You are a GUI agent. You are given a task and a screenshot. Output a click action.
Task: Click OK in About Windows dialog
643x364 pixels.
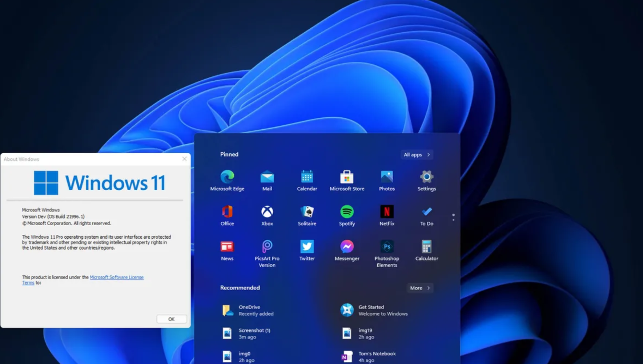(x=172, y=319)
